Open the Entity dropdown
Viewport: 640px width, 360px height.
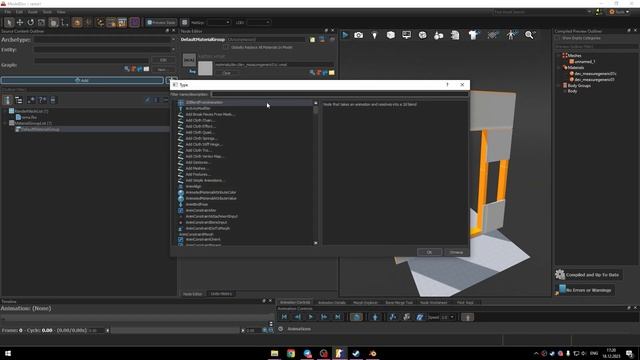point(173,50)
